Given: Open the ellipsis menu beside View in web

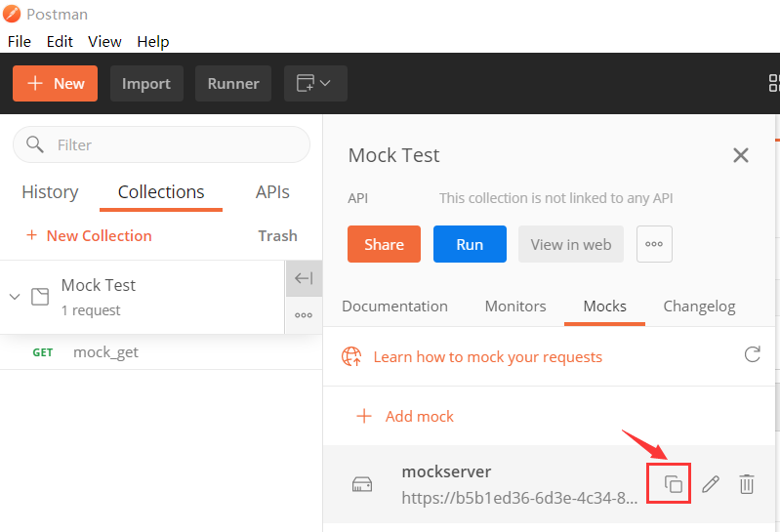Looking at the screenshot, I should tap(654, 244).
